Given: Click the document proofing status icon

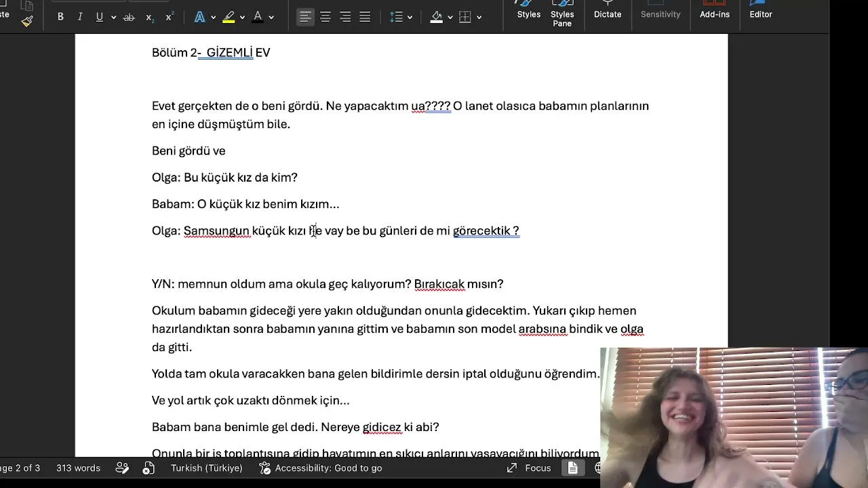Looking at the screenshot, I should pyautogui.click(x=149, y=468).
